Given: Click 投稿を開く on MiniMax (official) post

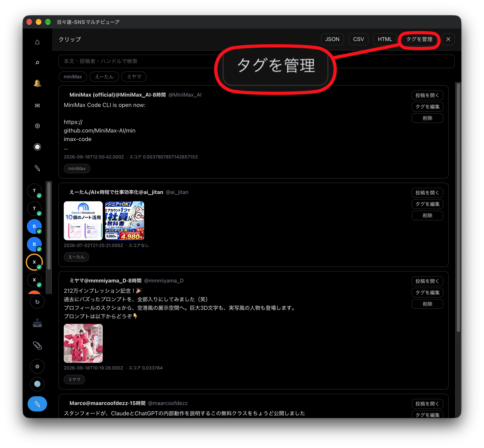Looking at the screenshot, I should (x=427, y=95).
